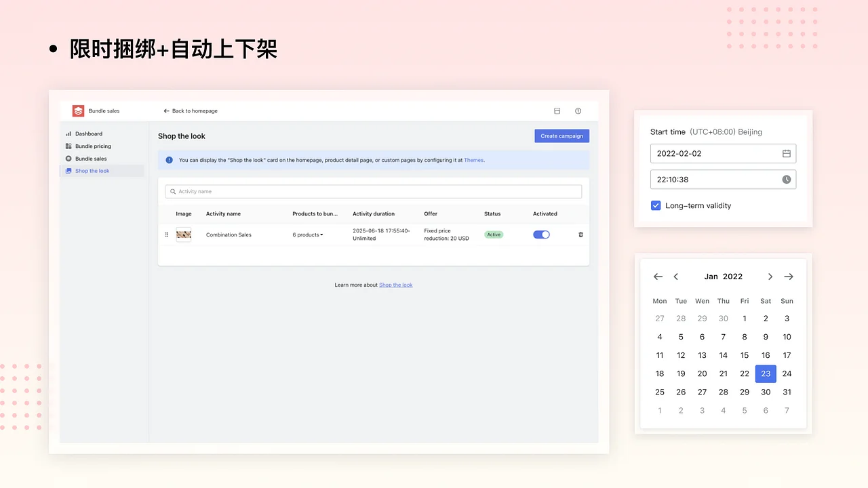This screenshot has height=488, width=868.
Task: Open the Themes link in the banner
Action: [474, 160]
